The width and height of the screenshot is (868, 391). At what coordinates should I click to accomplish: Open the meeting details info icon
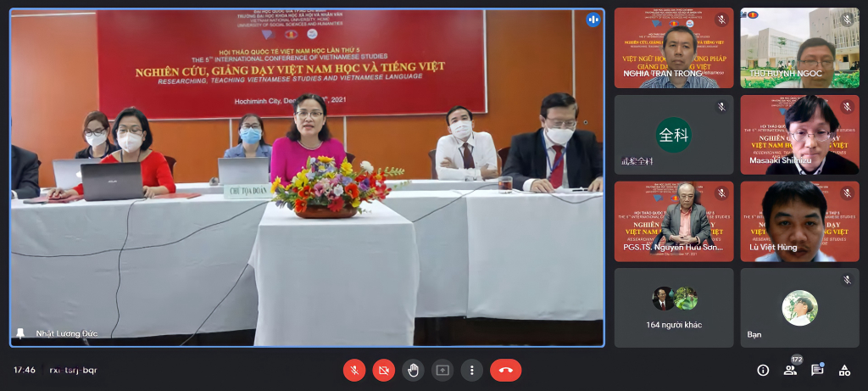click(x=763, y=371)
